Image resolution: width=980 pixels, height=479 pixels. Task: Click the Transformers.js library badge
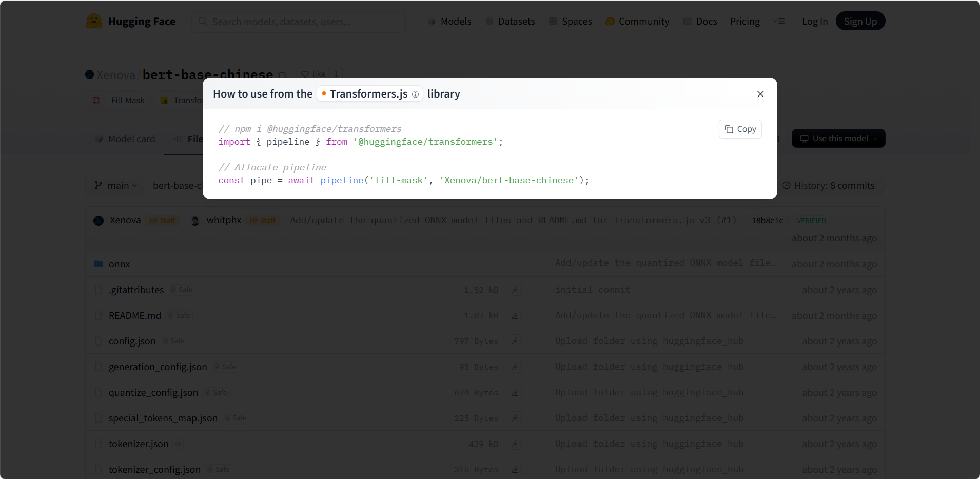(369, 94)
